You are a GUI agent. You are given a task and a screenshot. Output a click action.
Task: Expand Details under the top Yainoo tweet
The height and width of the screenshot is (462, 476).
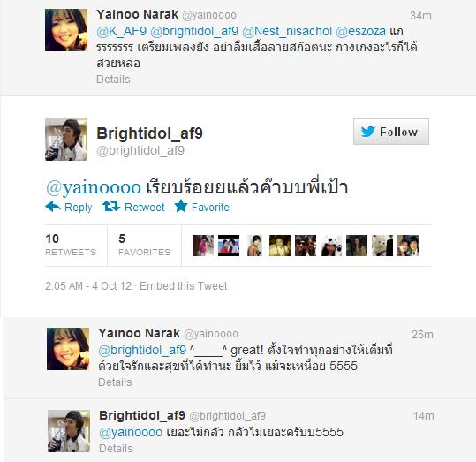[x=113, y=80]
